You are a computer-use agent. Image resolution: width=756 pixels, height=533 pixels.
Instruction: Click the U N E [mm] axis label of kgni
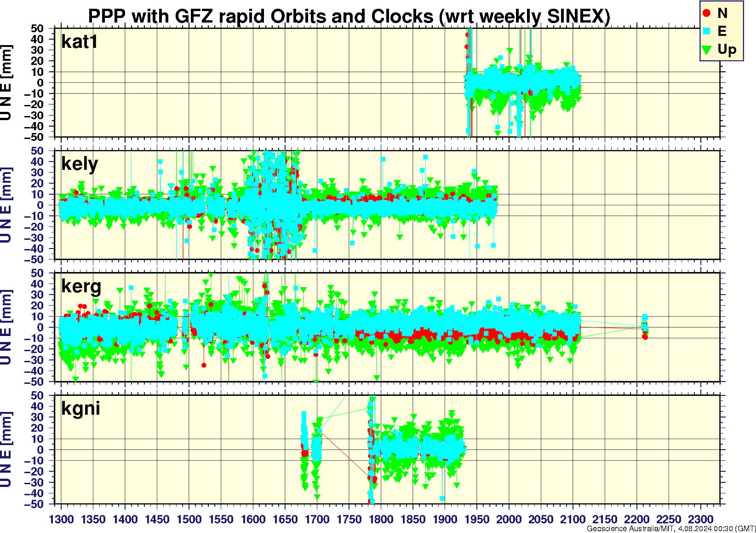click(6, 450)
